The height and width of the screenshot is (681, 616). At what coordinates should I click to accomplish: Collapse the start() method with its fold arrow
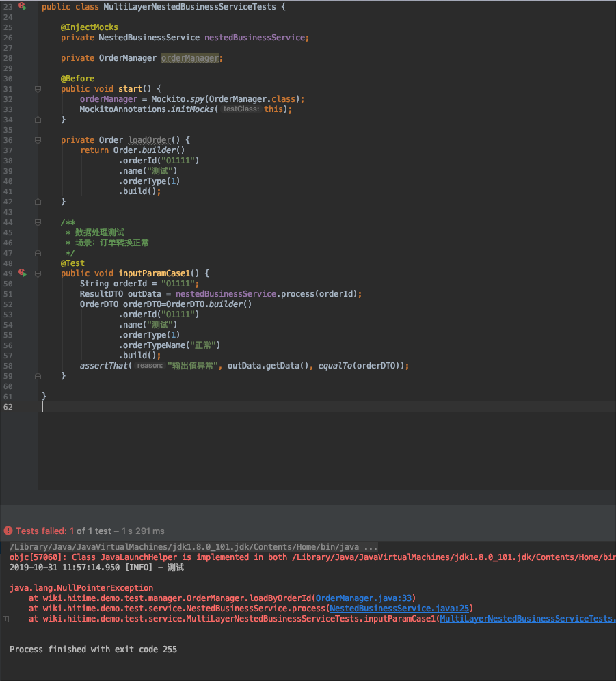point(38,88)
